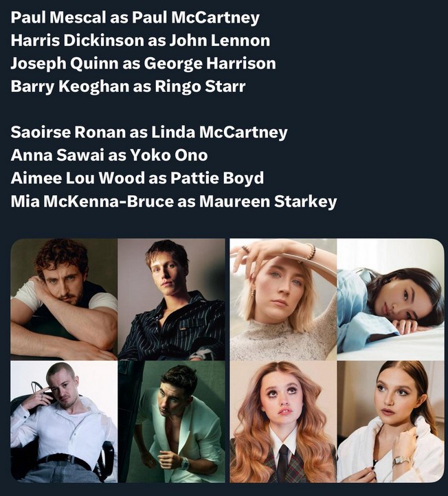Click the 'Mia McKenna-Bruce as Maureen Starkey' line
The height and width of the screenshot is (496, 448).
tap(174, 201)
